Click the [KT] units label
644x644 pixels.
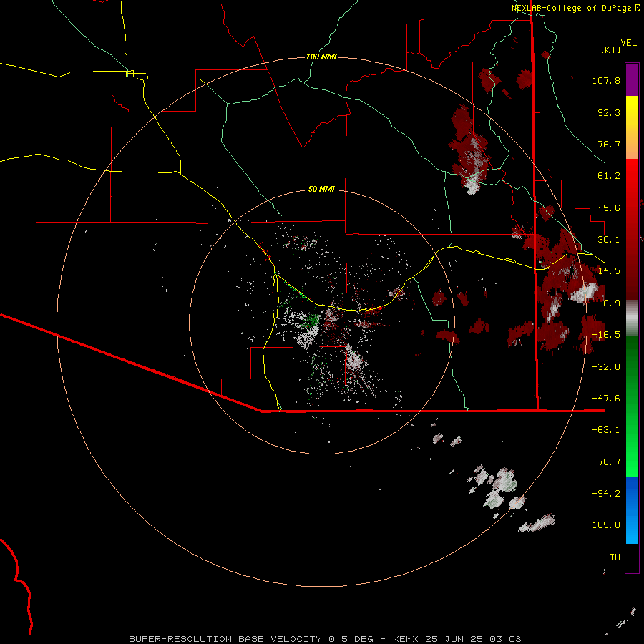click(611, 49)
